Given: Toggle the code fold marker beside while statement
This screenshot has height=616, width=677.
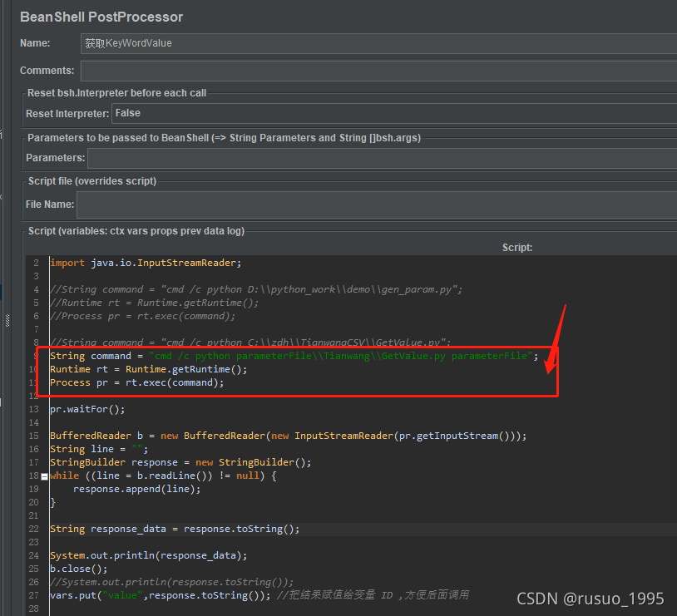Looking at the screenshot, I should coord(43,475).
